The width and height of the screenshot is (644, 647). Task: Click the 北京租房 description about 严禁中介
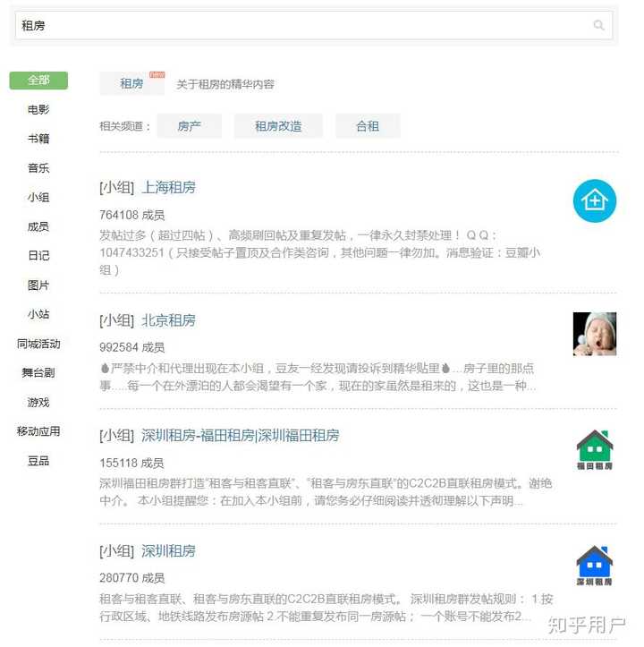tap(318, 377)
